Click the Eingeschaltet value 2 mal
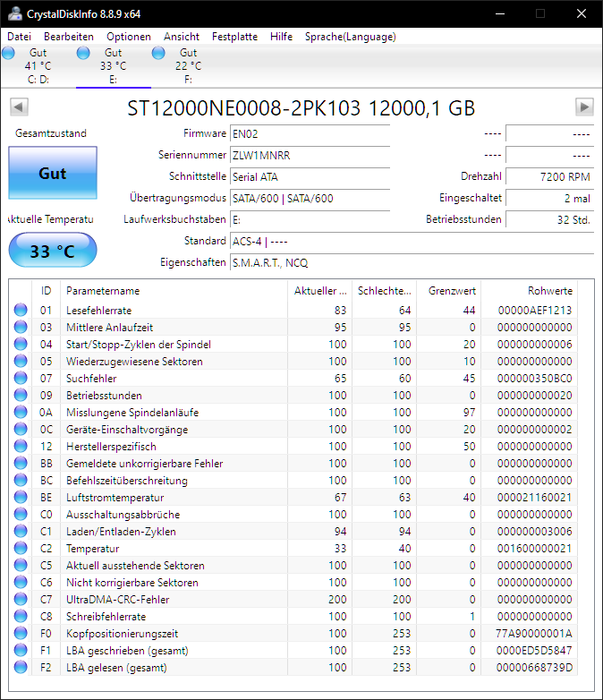This screenshot has width=603, height=700. [x=550, y=198]
